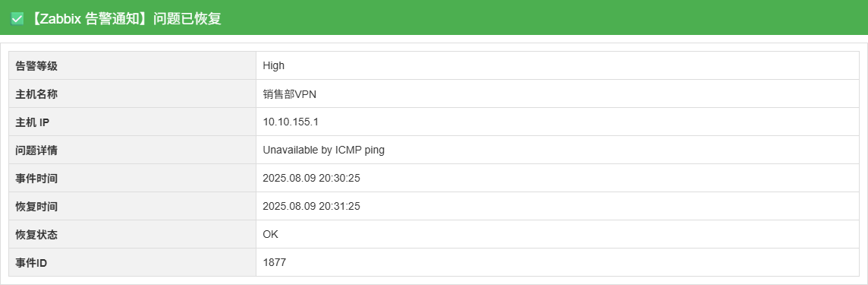Click the recovery time 2025.08.09 20:31:25
The image size is (868, 285).
(312, 206)
